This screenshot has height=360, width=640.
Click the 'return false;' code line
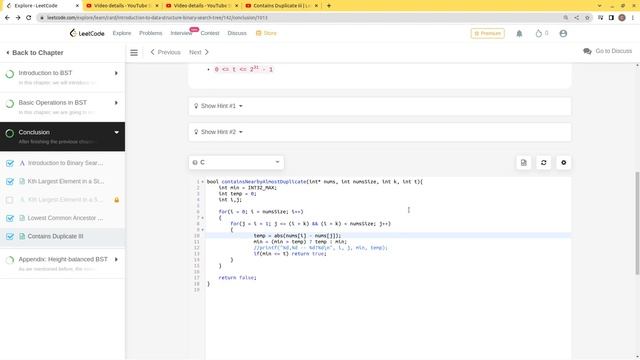237,278
